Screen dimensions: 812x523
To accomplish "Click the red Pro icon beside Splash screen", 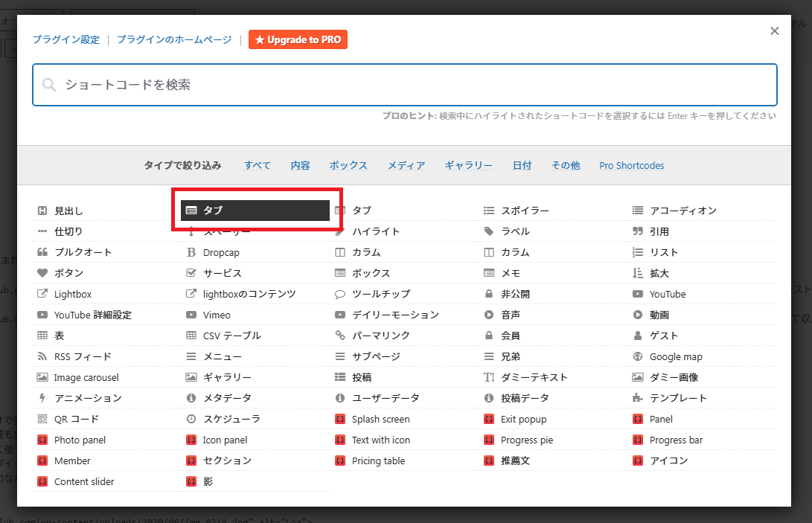I will (339, 419).
